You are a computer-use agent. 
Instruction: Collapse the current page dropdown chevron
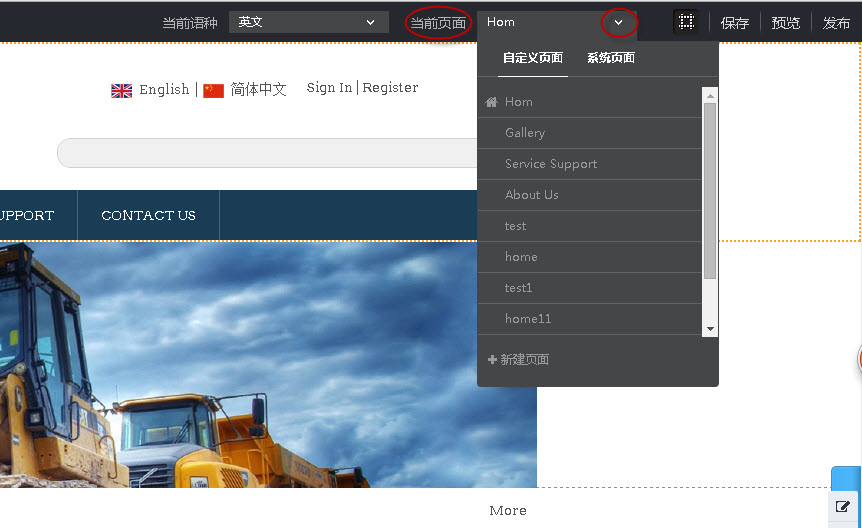[x=619, y=22]
